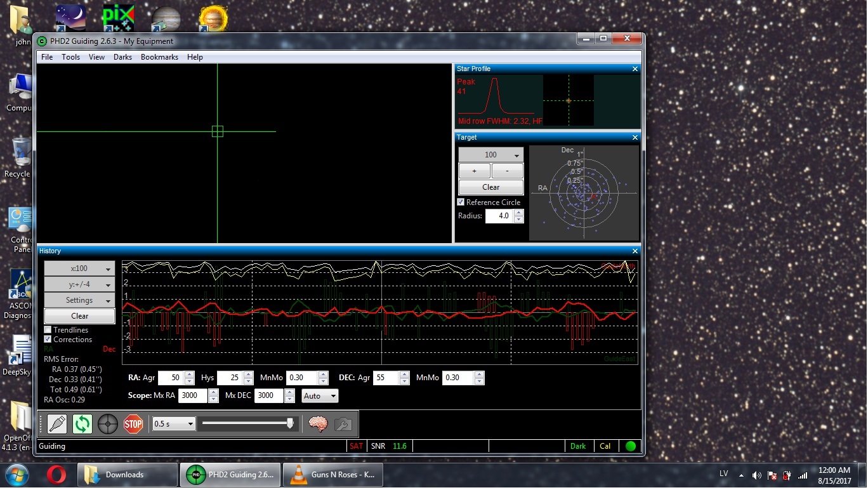The height and width of the screenshot is (490, 868).
Task: Open the flaming planet desktop shortcut
Action: click(x=214, y=18)
